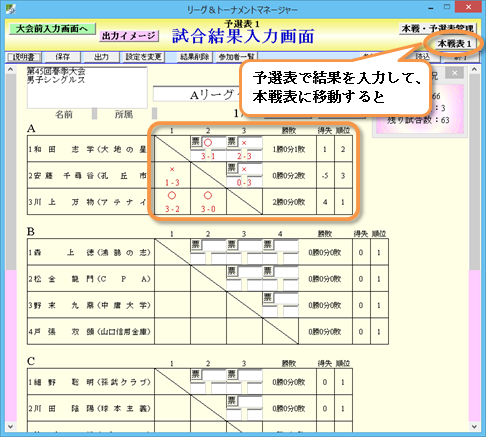This screenshot has width=486, height=437.
Task: Close the pink match status panel
Action: (455, 73)
